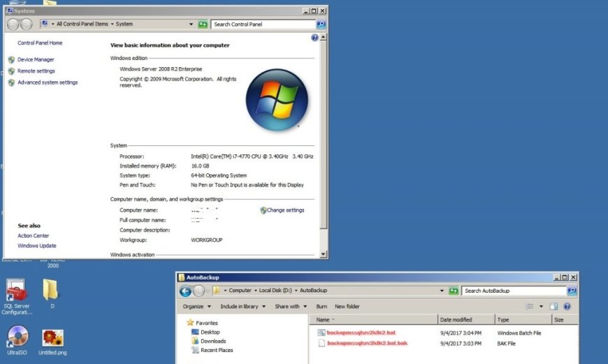608x364 pixels.
Task: Sort by Name column header
Action: [x=374, y=320]
